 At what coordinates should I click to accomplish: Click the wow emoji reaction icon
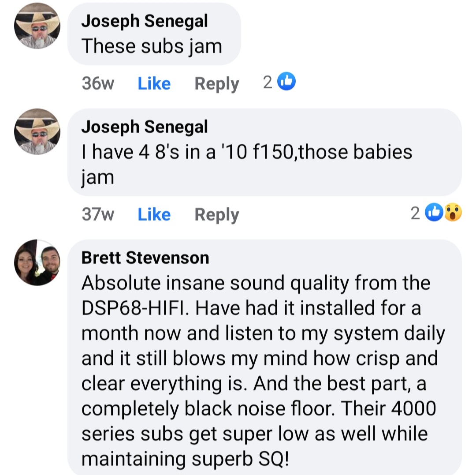[x=452, y=213]
